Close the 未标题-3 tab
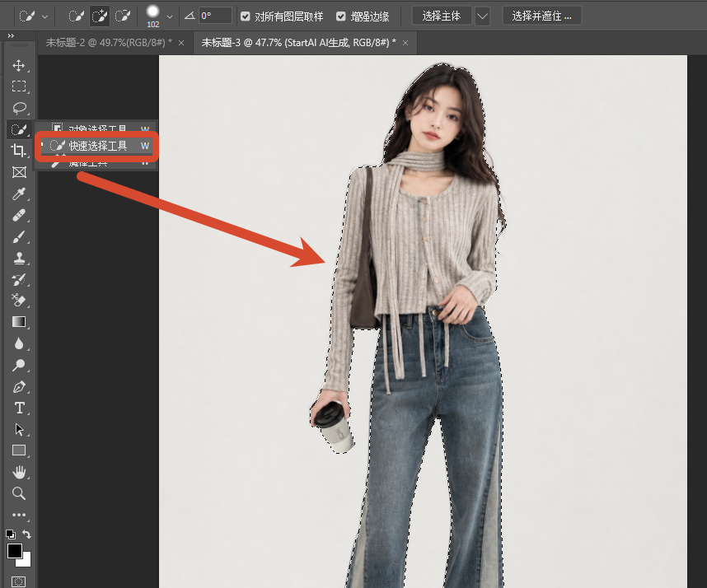The image size is (707, 588). click(x=405, y=43)
